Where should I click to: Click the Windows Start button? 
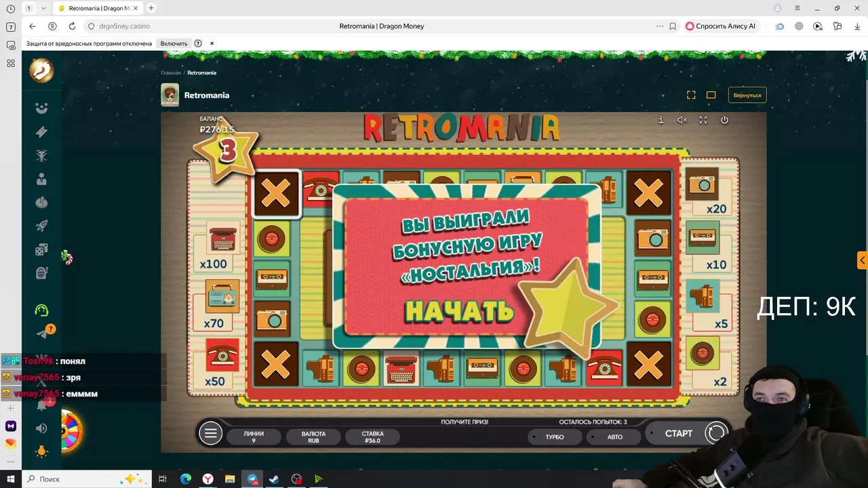click(x=11, y=479)
